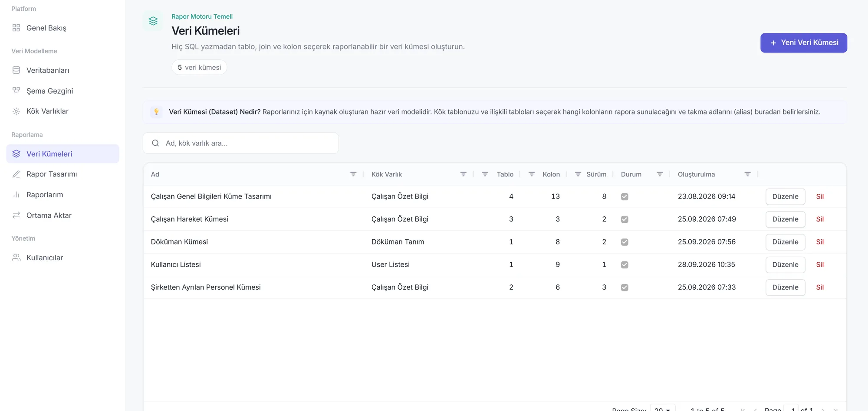This screenshot has width=868, height=411.
Task: Toggle Durum checkbox for Kullanıcı Listesi
Action: pos(625,265)
